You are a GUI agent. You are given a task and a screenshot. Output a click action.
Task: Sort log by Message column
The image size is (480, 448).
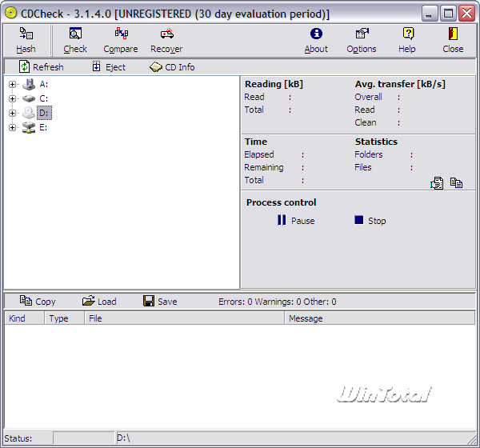coord(379,318)
